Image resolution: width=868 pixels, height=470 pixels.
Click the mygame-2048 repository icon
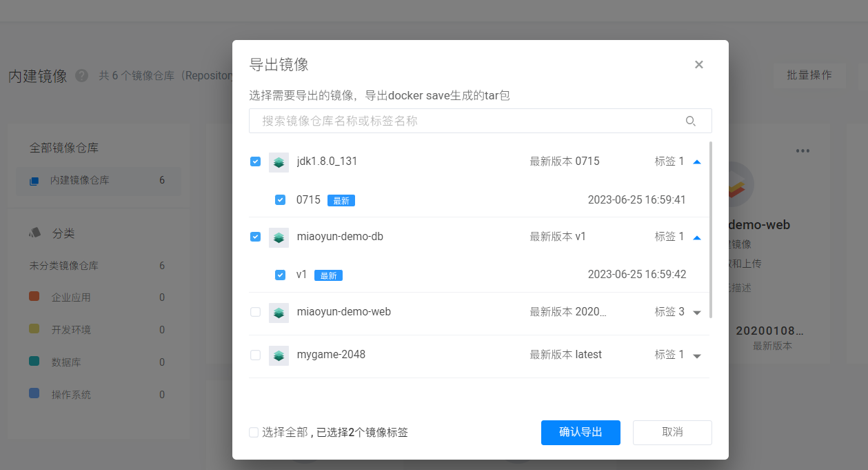point(279,355)
